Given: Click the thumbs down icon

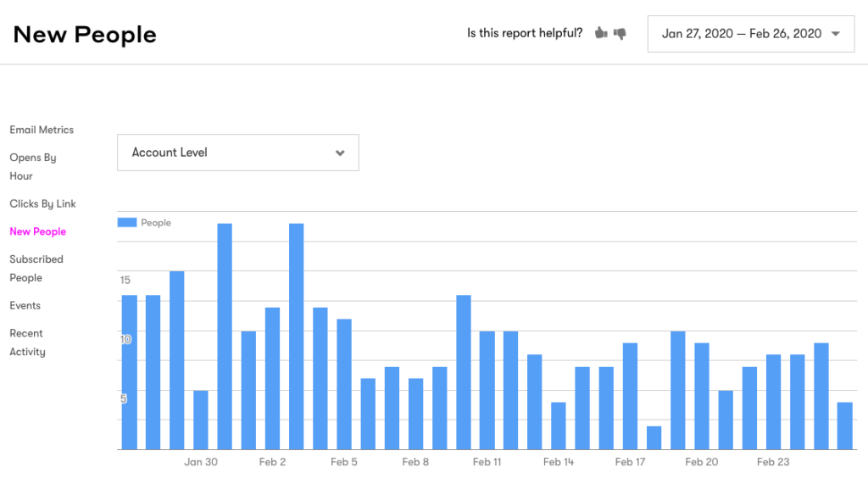Looking at the screenshot, I should pyautogui.click(x=620, y=34).
